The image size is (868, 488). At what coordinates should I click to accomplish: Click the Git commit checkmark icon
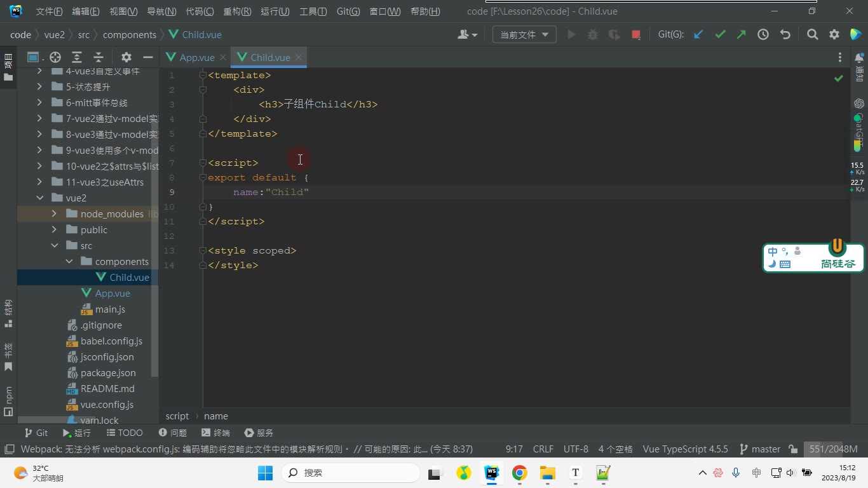click(x=720, y=35)
